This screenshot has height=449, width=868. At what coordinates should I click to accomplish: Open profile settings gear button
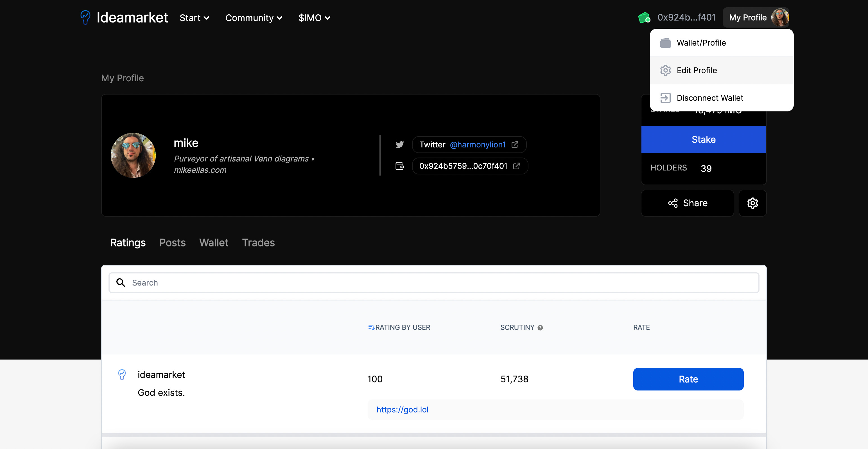[x=752, y=203]
